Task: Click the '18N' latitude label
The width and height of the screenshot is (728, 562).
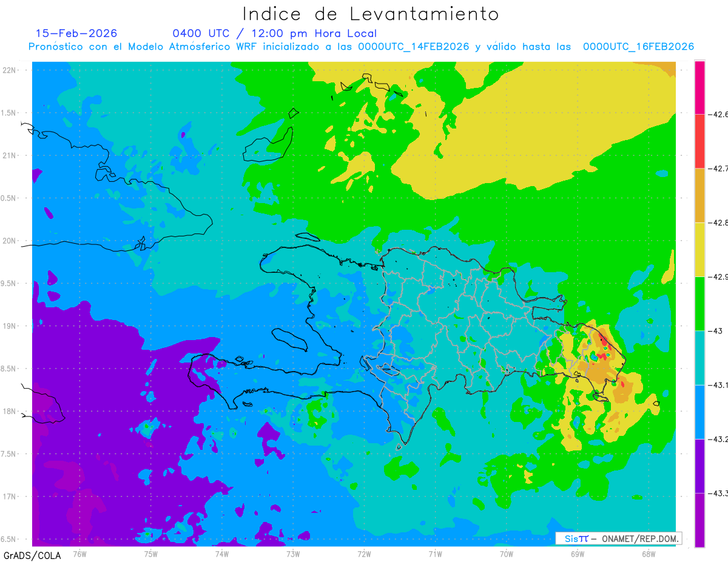Action: pos(10,412)
